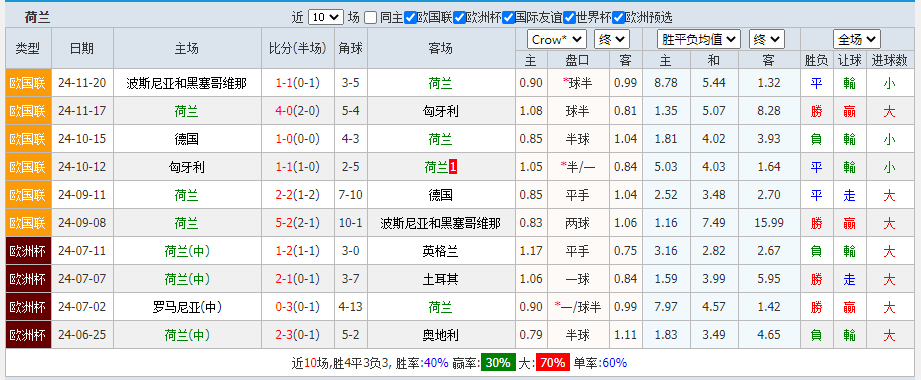Click the 比分(半场) column header

coord(298,49)
